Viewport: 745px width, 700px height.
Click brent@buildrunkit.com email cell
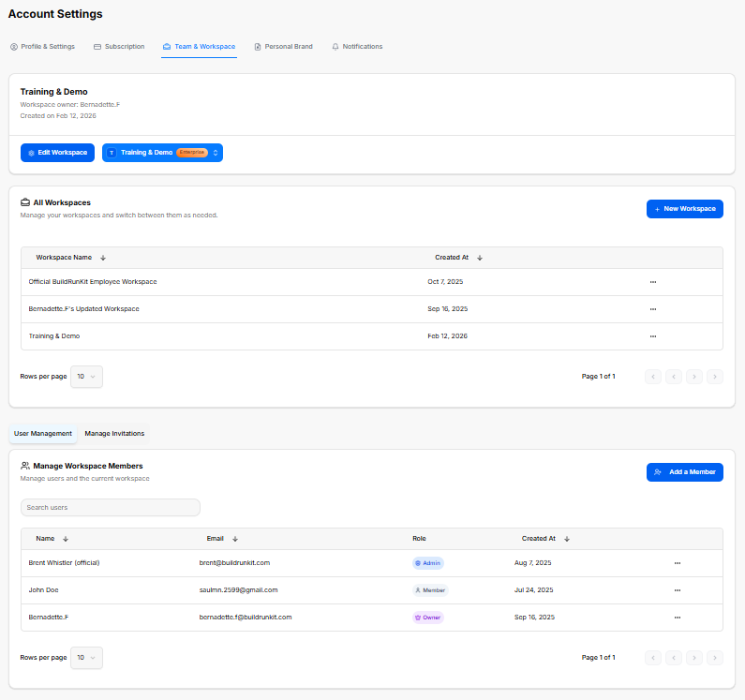tap(234, 562)
